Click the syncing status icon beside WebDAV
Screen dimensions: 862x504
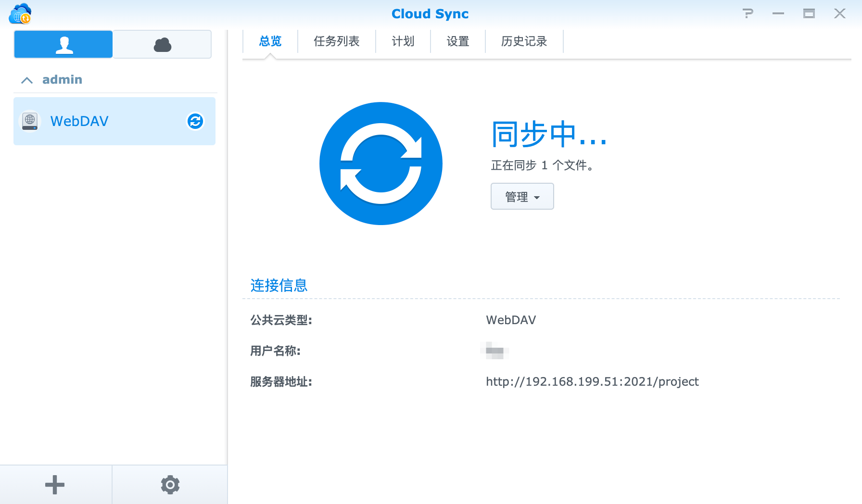click(x=194, y=122)
